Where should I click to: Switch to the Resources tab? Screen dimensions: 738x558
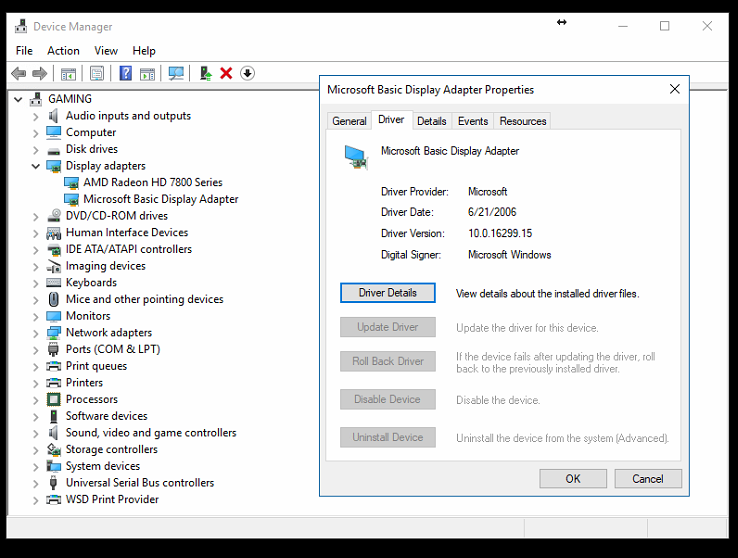tap(523, 121)
